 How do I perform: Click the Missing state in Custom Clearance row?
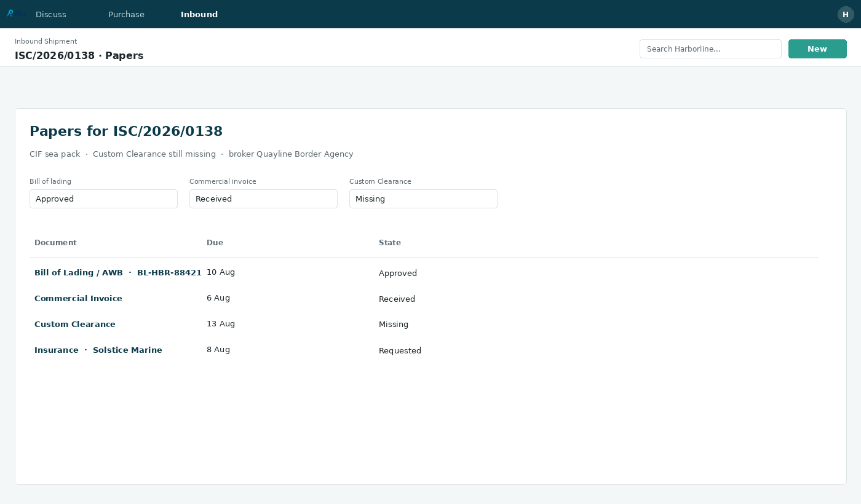394,325
